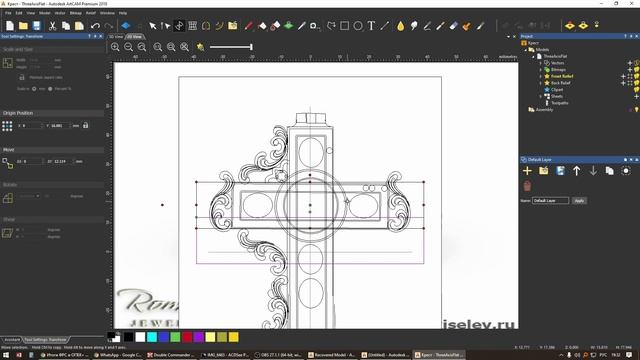Select the red pencil Draw tool
Screen dimensions: 640x360
tap(249, 26)
